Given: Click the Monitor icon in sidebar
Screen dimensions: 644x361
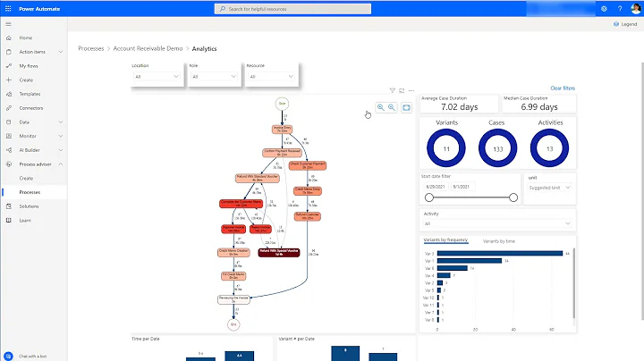Looking at the screenshot, I should point(9,136).
